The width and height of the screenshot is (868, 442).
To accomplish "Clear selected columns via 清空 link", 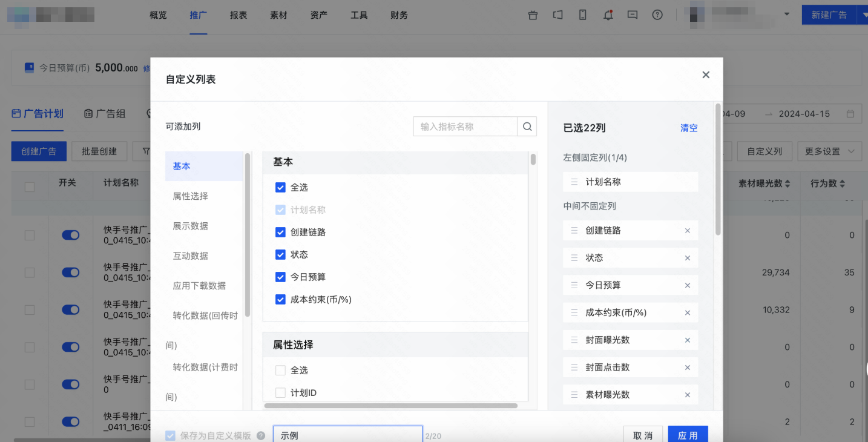I will 689,128.
